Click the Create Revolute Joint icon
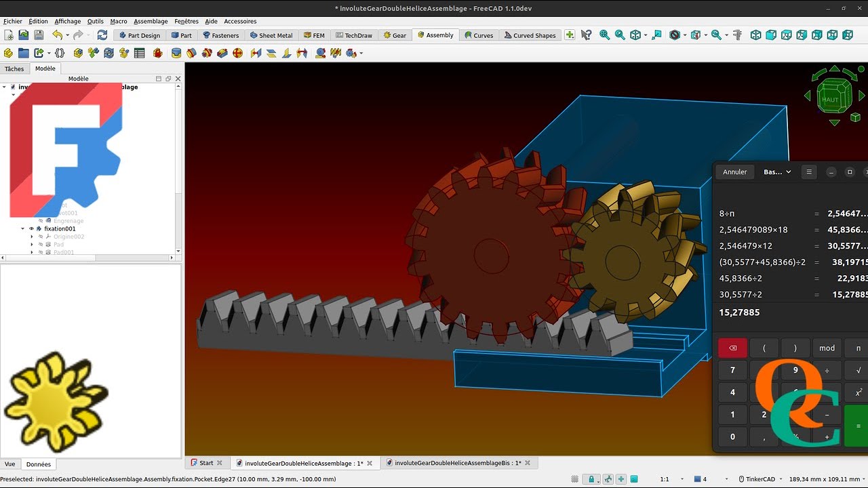868x488 pixels. (x=192, y=53)
